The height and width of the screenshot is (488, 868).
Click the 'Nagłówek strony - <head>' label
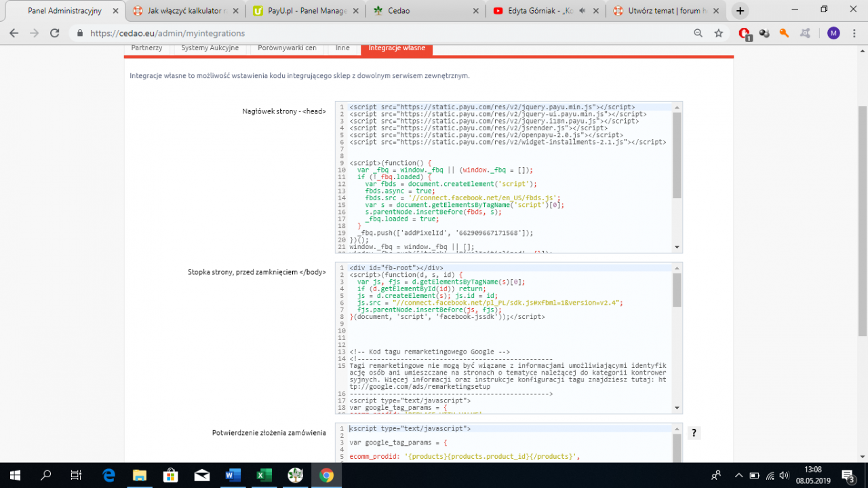coord(284,111)
